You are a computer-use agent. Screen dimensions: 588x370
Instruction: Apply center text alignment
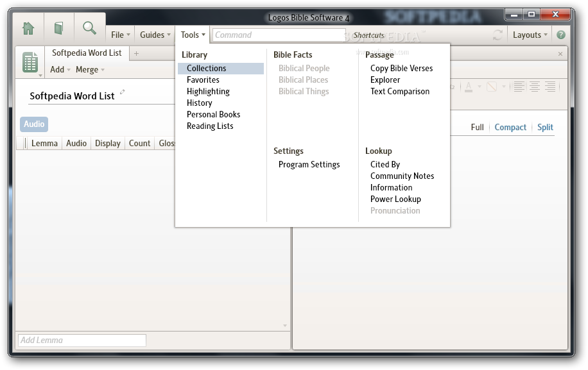[535, 87]
